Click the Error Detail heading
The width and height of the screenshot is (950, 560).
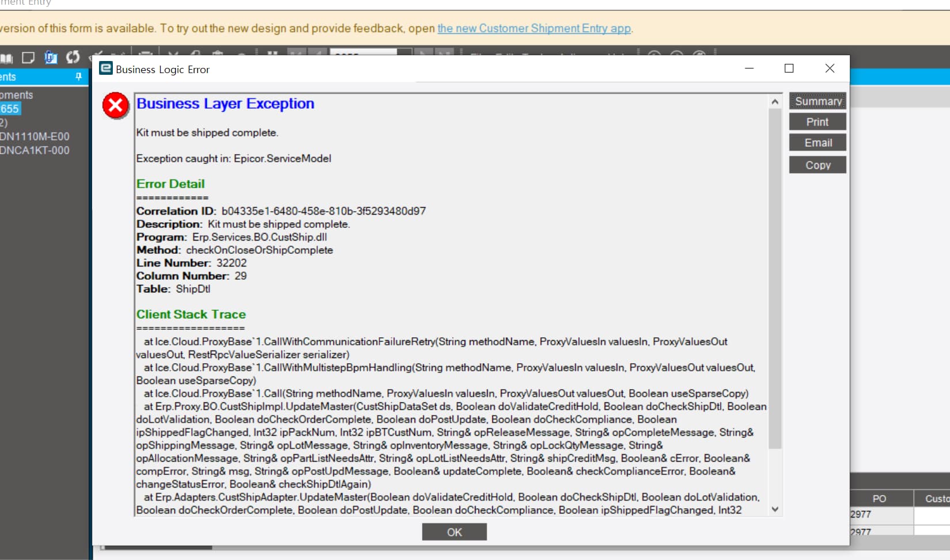[170, 184]
